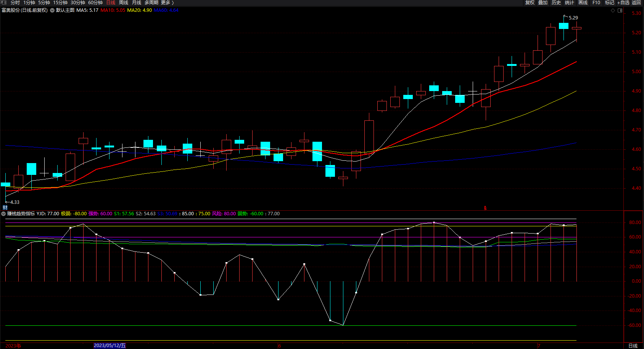Image resolution: width=644 pixels, height=349 pixels.
Task: Open the 历史 history button
Action: point(556,3)
